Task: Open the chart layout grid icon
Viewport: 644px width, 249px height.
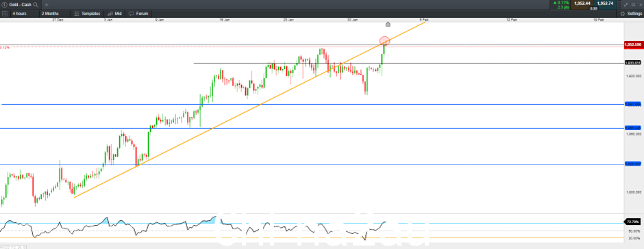Action: coord(5,14)
